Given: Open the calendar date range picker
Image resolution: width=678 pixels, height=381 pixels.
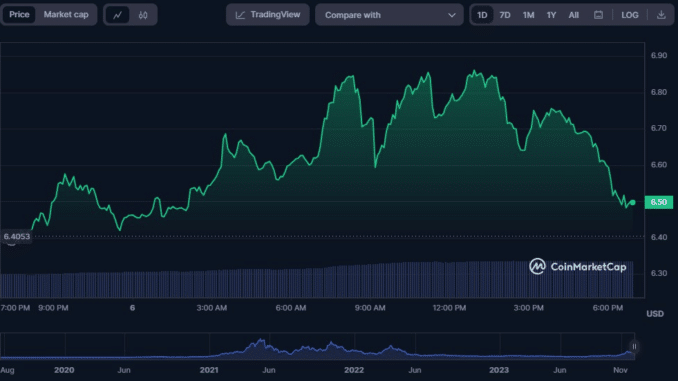Looking at the screenshot, I should coord(598,15).
